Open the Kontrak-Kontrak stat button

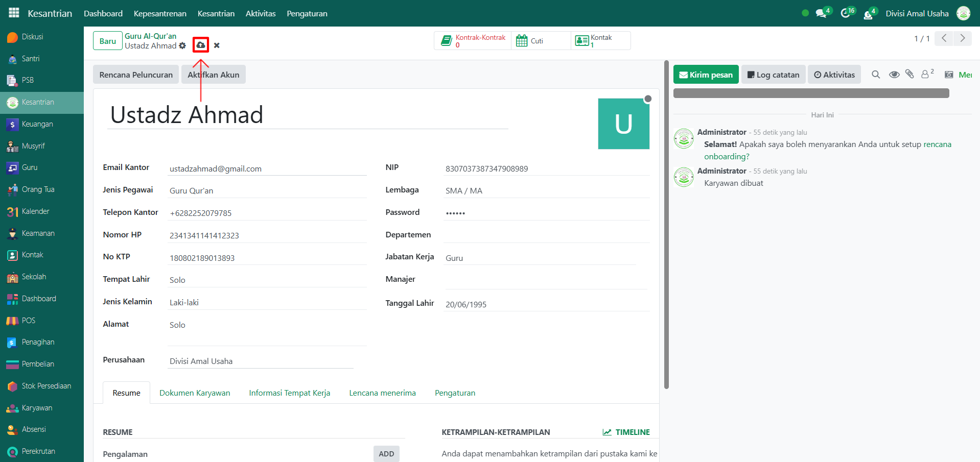[x=473, y=41]
